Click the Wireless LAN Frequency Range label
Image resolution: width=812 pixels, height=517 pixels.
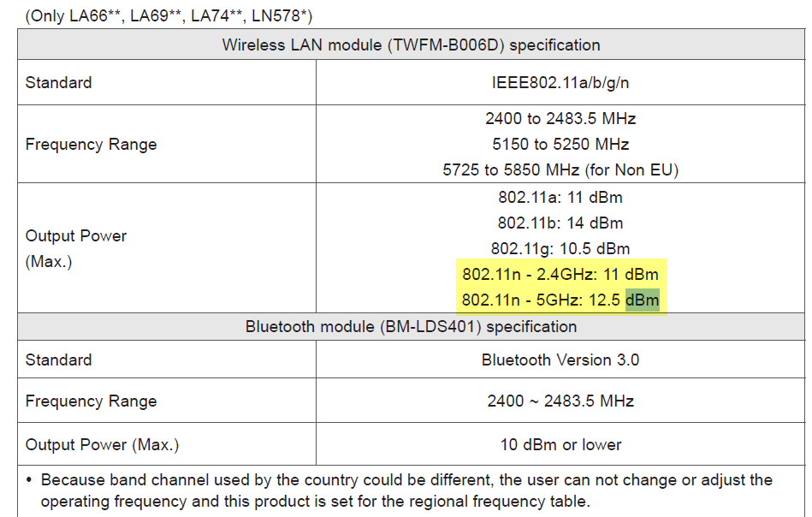[x=92, y=144]
